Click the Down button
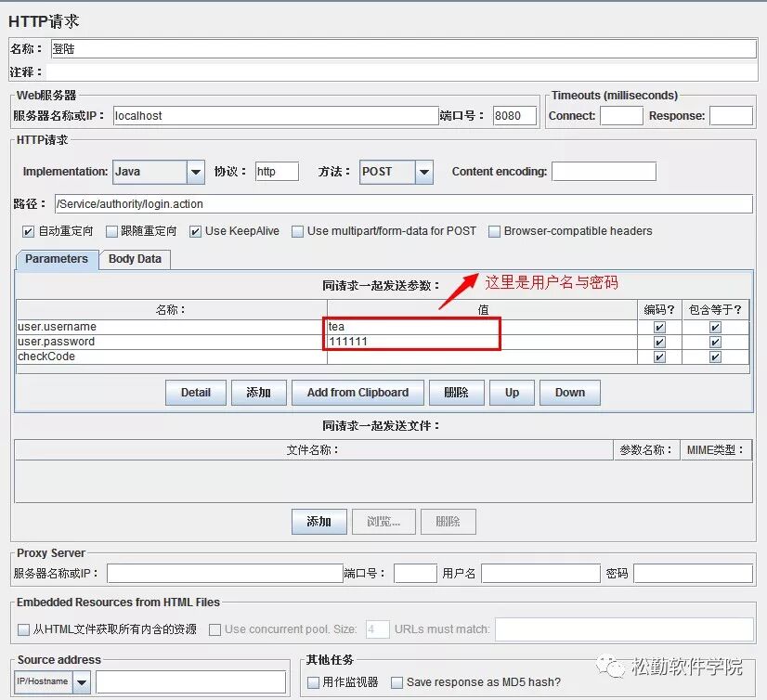 570,393
